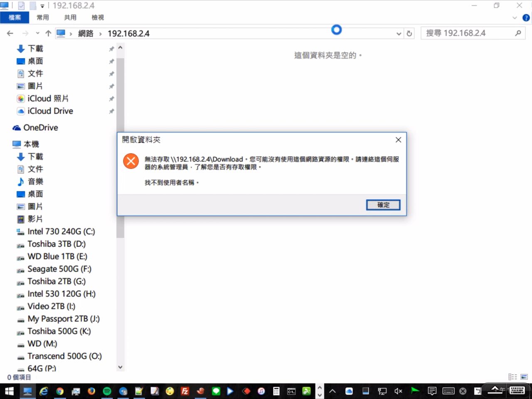The height and width of the screenshot is (399, 532).
Task: Open Explorer help with question mark icon
Action: 526,18
